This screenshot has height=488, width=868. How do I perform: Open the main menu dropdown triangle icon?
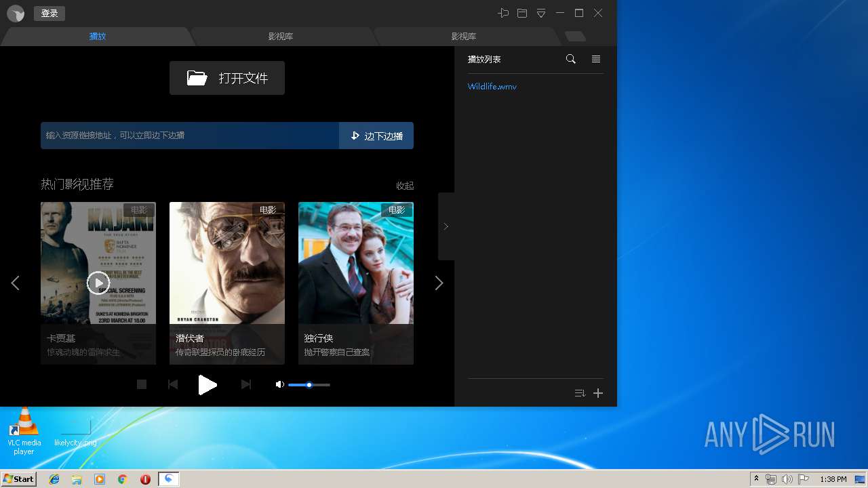541,14
